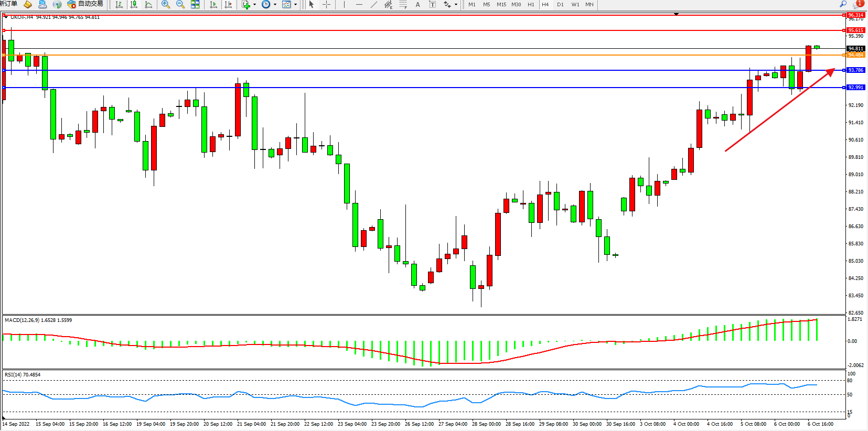Open the tile windows grid icon
Screen dimensions: 868x431
coord(195,4)
